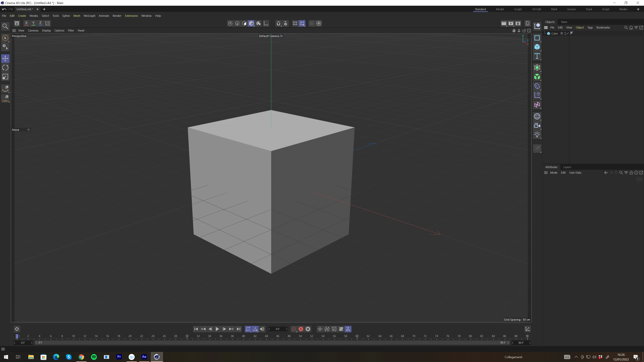Viewport: 644px width, 362px height.
Task: Open Edit Render Settings gear icon
Action: click(518, 23)
